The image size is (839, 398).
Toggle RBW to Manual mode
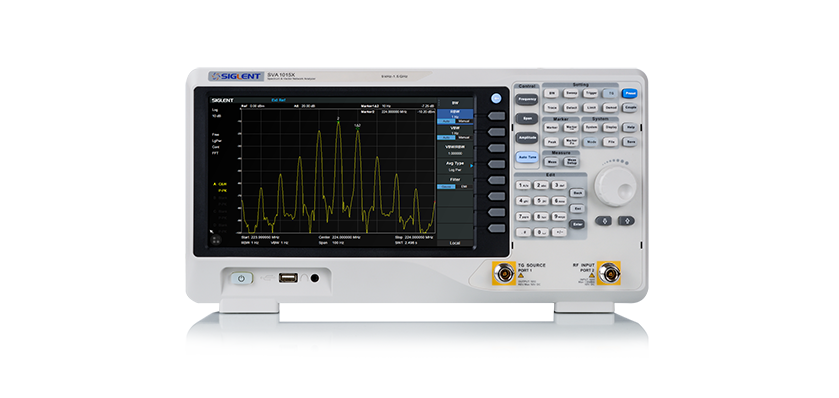point(464,121)
